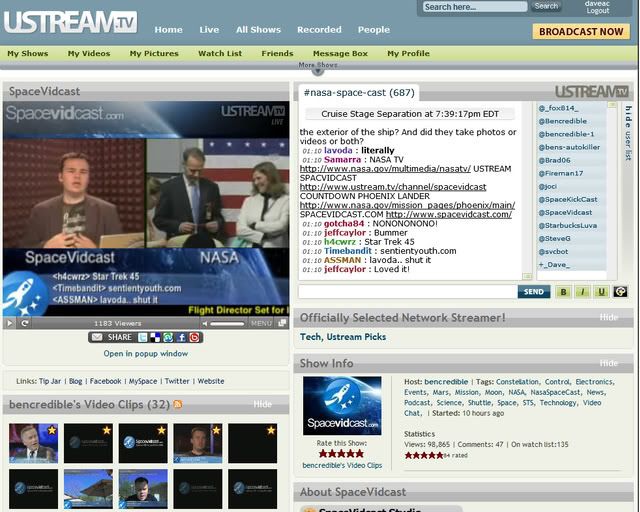Open My Profile tab
Image resolution: width=640 pixels, height=512 pixels.
409,53
